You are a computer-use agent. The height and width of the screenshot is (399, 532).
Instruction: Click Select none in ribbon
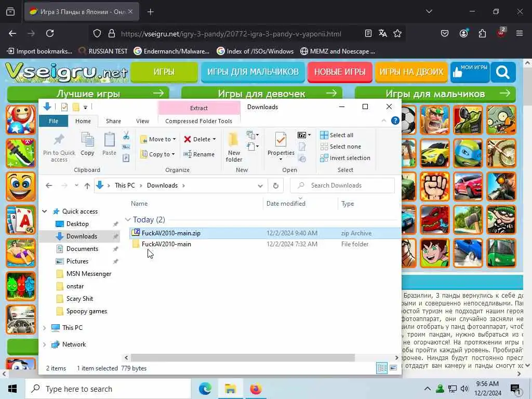[x=341, y=147]
